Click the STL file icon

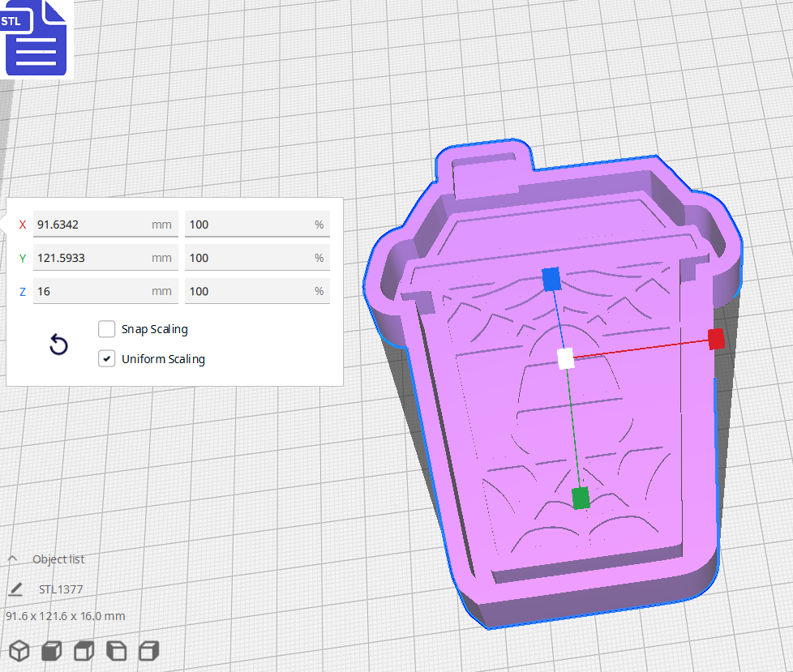coord(36,38)
